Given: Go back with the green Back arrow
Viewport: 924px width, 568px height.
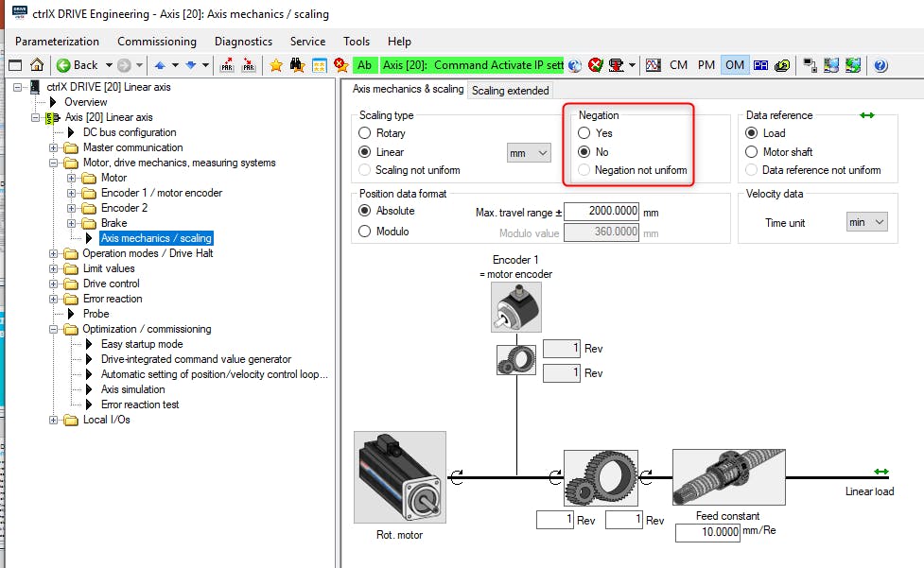Looking at the screenshot, I should tap(78, 65).
